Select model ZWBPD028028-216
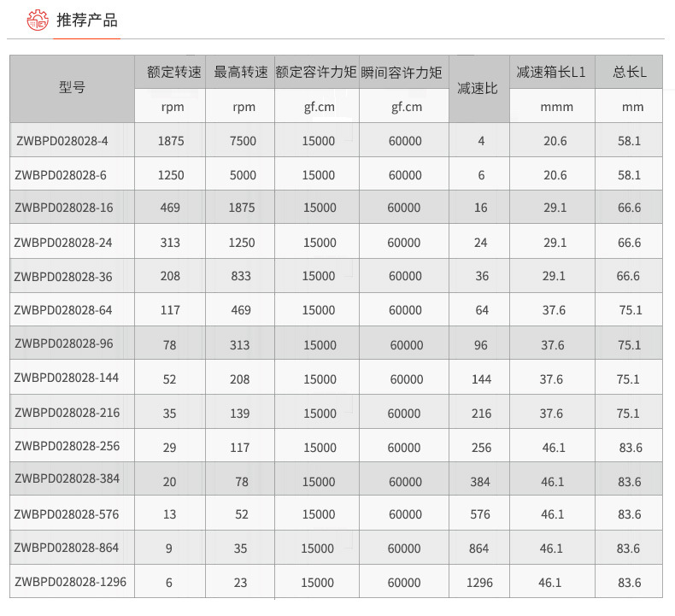Screen dimensions: 675x616 coord(67,413)
